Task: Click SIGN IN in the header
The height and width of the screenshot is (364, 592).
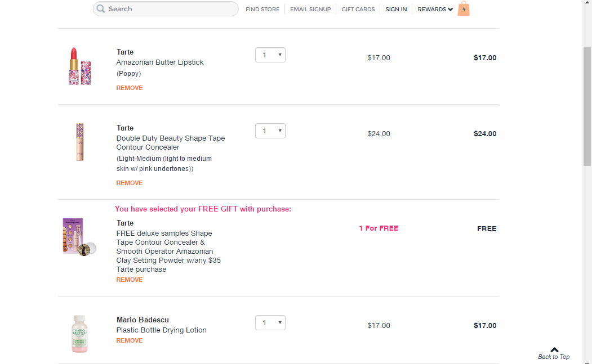Action: [396, 9]
